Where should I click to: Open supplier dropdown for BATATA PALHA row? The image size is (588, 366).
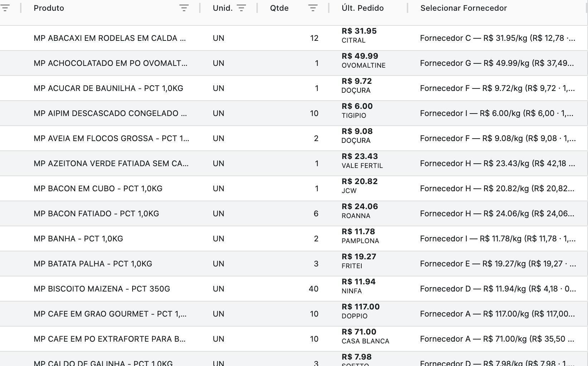(498, 264)
